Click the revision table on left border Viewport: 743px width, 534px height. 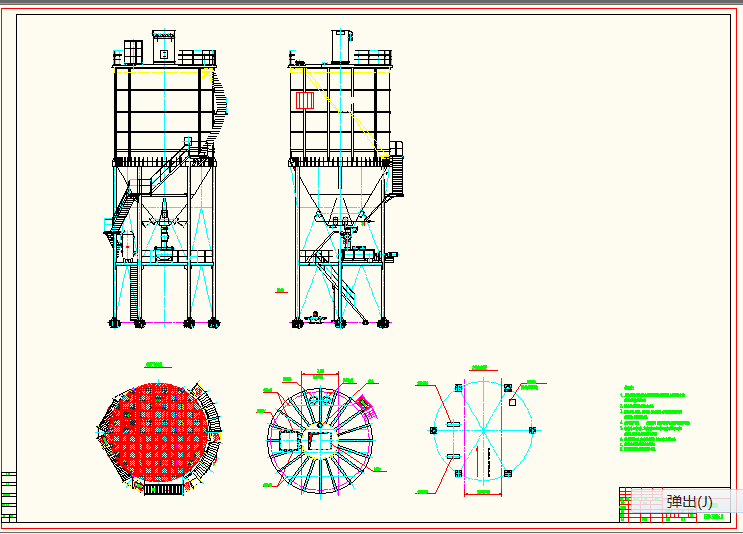tap(10, 496)
